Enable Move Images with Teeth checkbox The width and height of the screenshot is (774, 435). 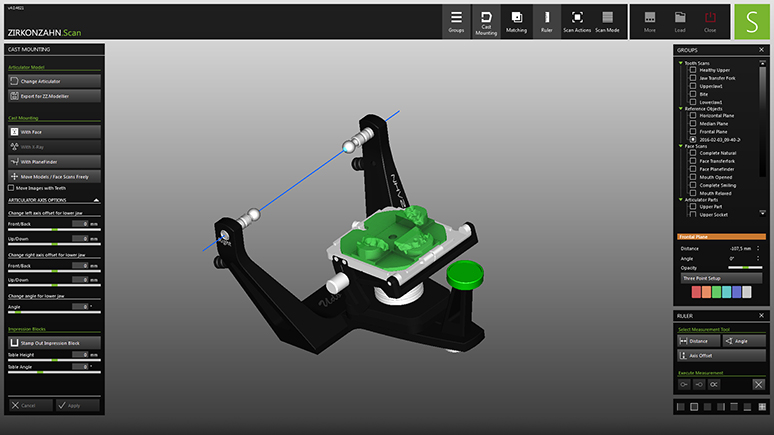click(x=11, y=187)
